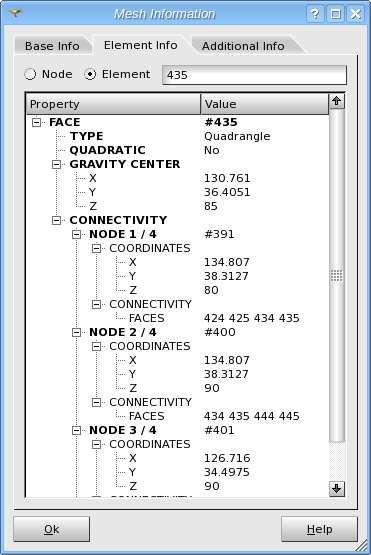The image size is (371, 555).
Task: Select the Node radio button
Action: point(30,74)
